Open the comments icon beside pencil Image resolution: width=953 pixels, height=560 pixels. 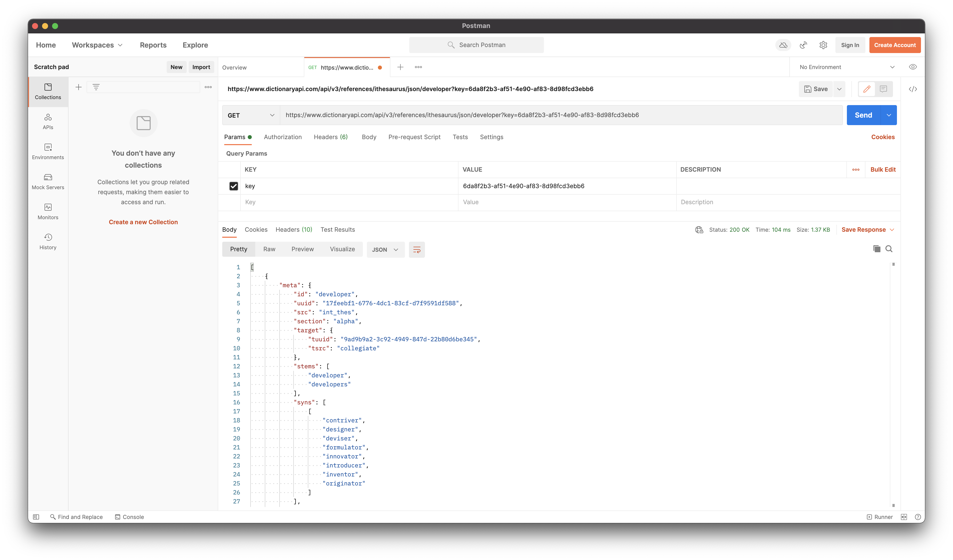coord(884,89)
